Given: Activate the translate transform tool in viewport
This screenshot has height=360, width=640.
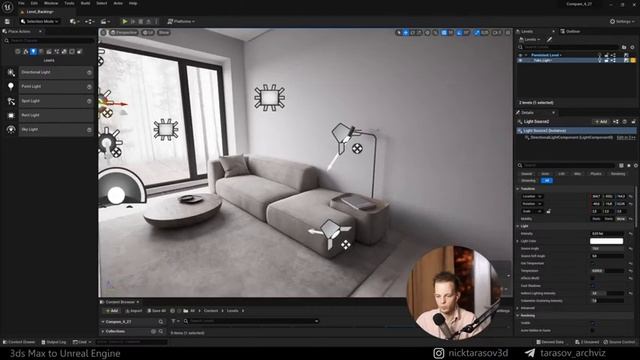Looking at the screenshot, I should pos(406,33).
